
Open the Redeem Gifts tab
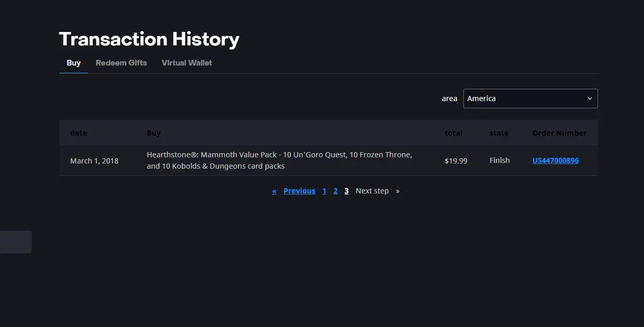[121, 63]
